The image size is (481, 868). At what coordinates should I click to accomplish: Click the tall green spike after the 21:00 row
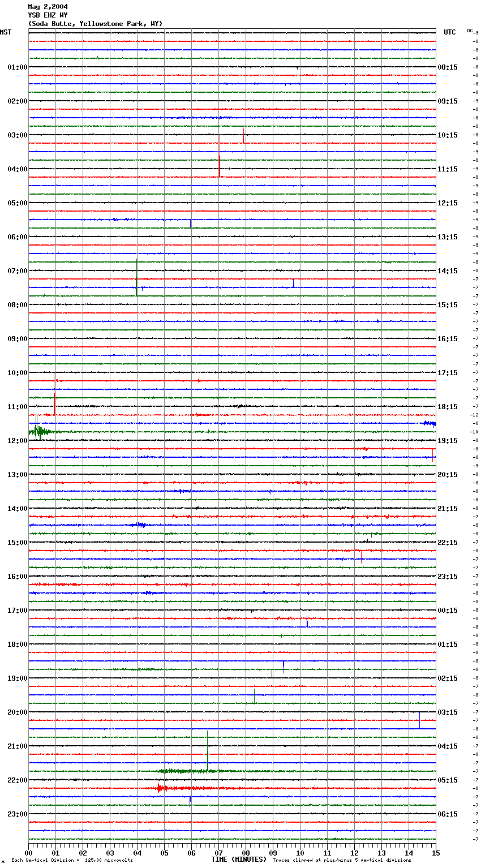pos(207,751)
